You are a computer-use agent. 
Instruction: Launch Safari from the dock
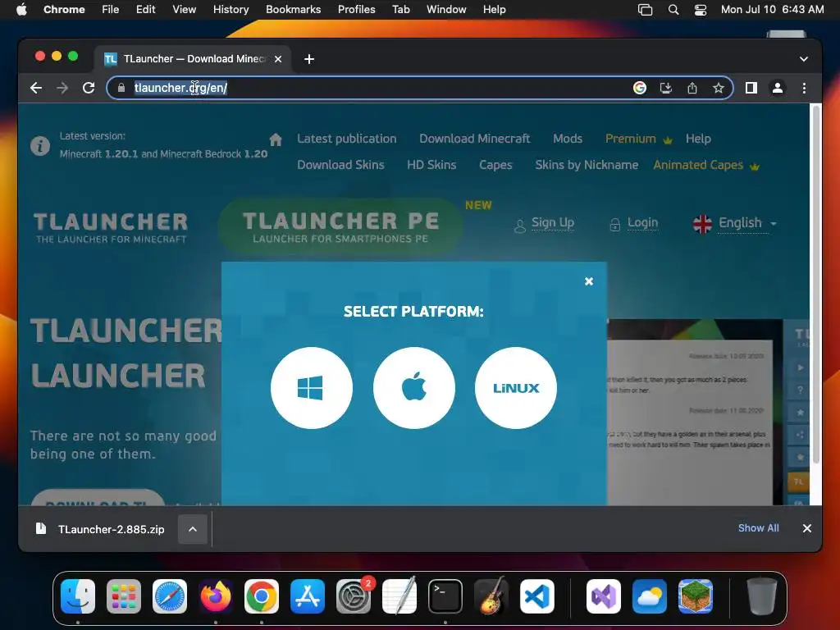click(x=170, y=596)
